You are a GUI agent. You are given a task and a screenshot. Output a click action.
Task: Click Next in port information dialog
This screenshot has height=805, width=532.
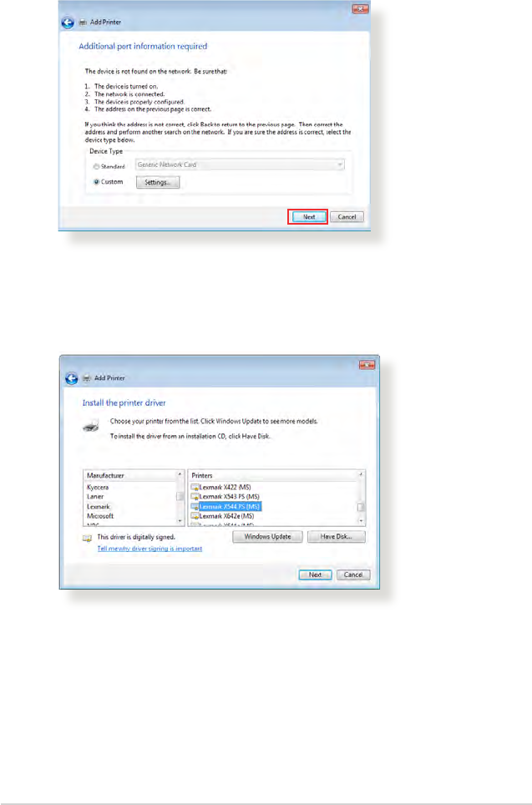point(309,216)
